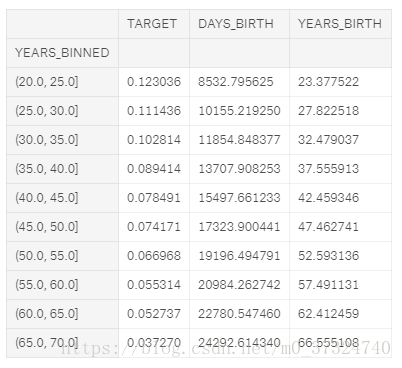Click the YEARS_BIRTH value 32.479037
Viewport: 402px width, 368px height.
(x=328, y=140)
